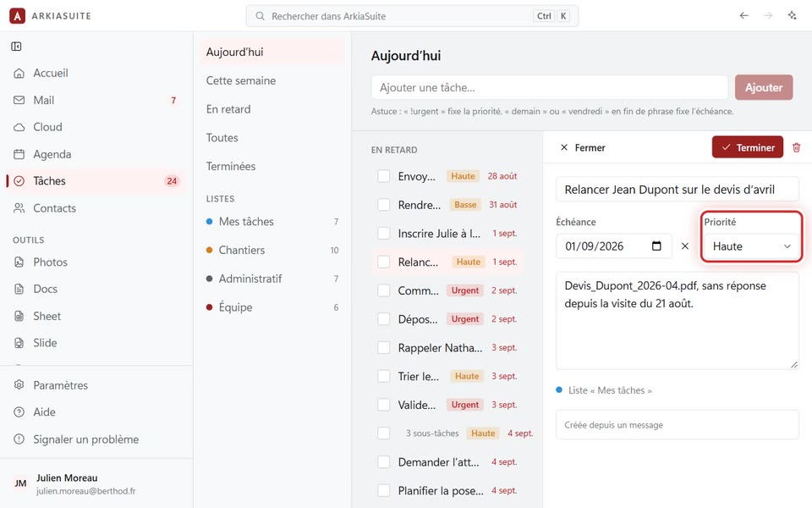Focus the "Ajouter une tâche" field

coord(550,87)
